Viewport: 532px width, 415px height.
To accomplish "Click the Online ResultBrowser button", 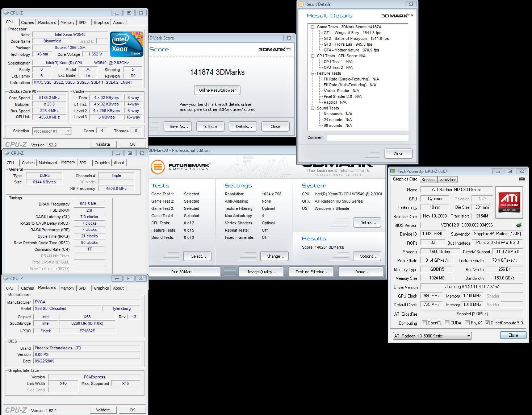I will pyautogui.click(x=217, y=90).
